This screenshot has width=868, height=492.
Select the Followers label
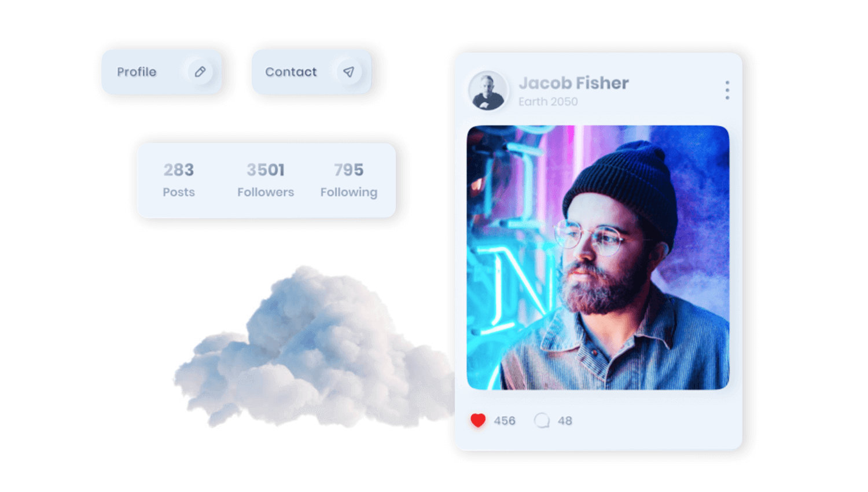click(266, 192)
